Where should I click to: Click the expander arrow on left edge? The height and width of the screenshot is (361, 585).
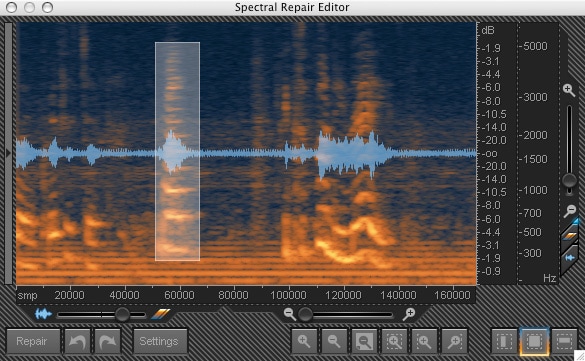(8, 153)
